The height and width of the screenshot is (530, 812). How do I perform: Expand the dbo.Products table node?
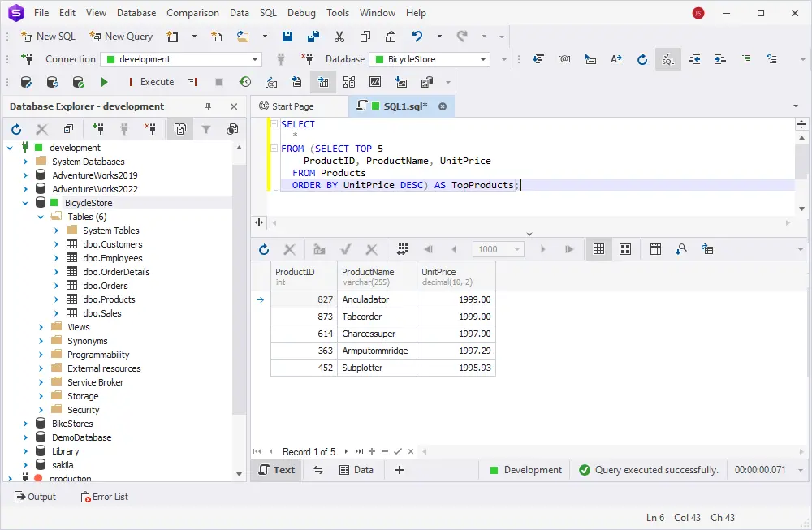pos(56,299)
